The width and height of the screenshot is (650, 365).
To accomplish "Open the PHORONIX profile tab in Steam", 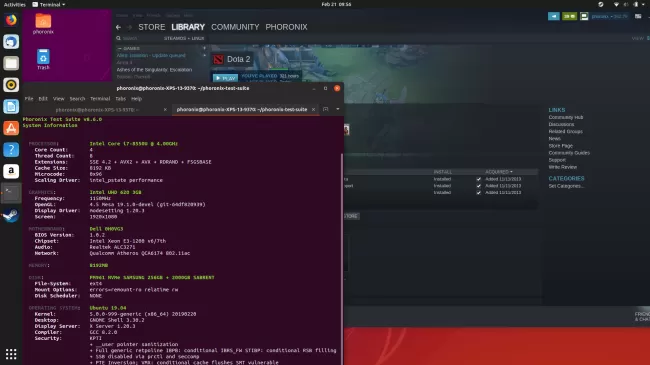I will point(286,27).
